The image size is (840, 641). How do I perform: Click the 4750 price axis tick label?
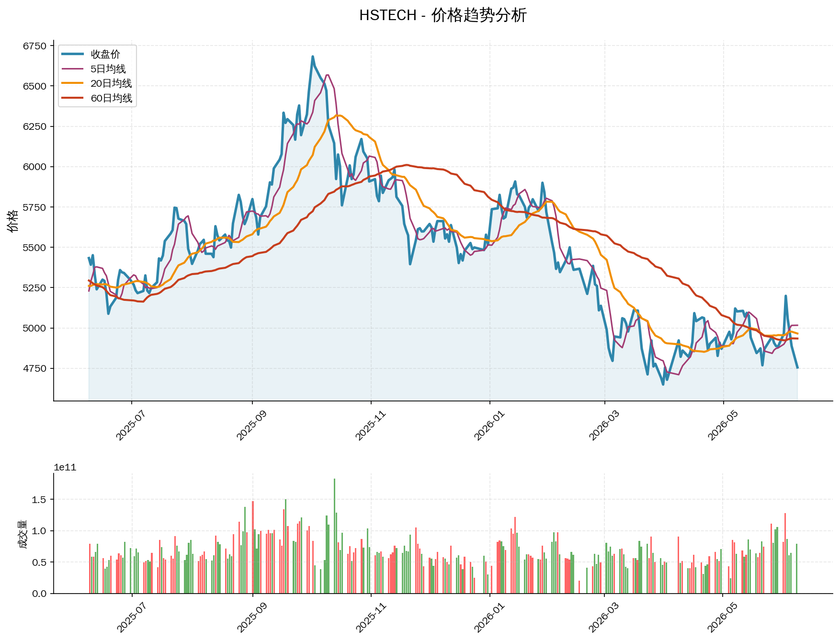click(34, 368)
